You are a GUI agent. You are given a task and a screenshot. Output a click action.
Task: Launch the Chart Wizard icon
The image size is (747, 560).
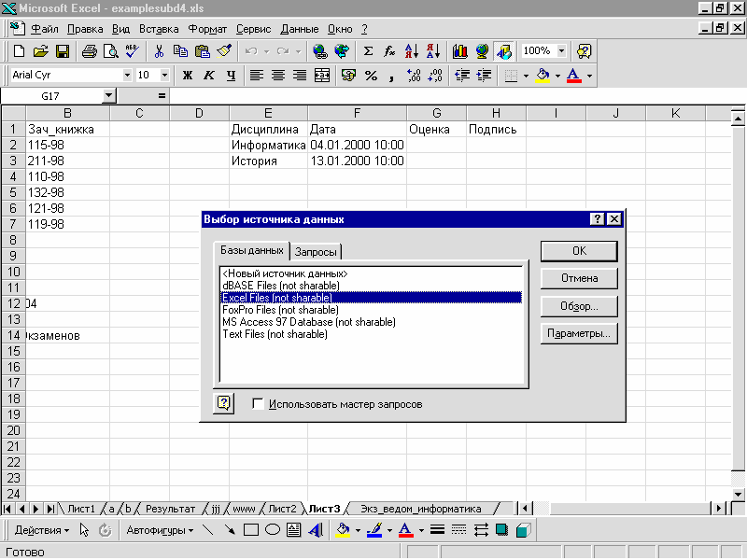coord(459,51)
